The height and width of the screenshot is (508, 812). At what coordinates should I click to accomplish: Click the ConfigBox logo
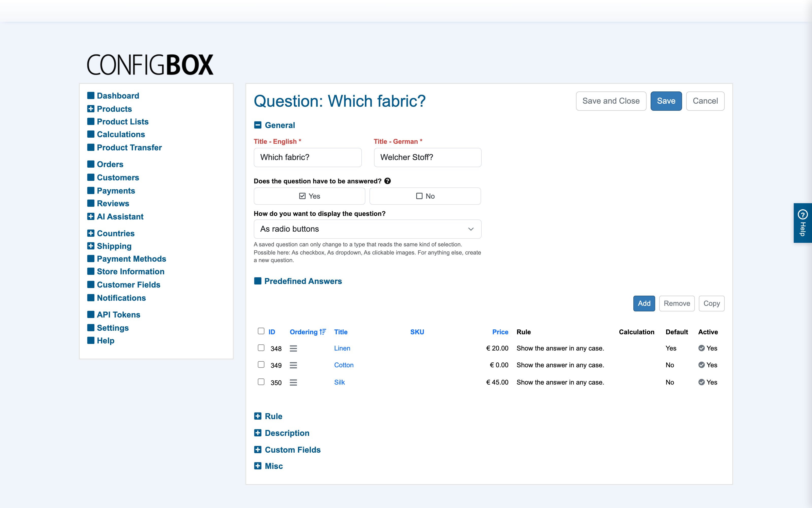pyautogui.click(x=150, y=65)
